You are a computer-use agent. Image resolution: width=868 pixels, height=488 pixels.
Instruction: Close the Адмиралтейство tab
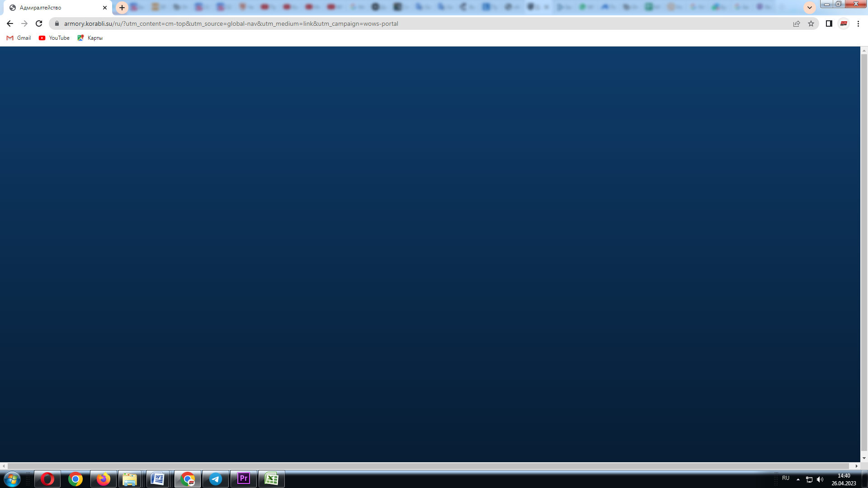(x=105, y=8)
